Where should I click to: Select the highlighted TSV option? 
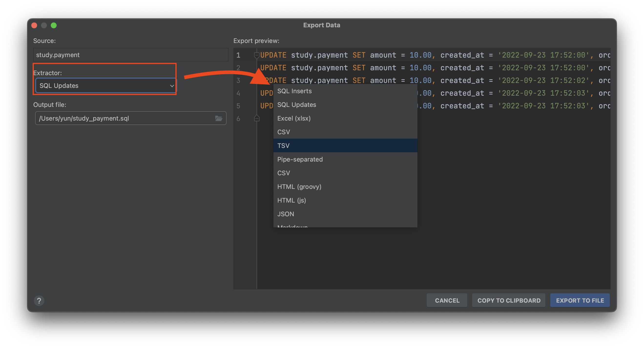283,145
